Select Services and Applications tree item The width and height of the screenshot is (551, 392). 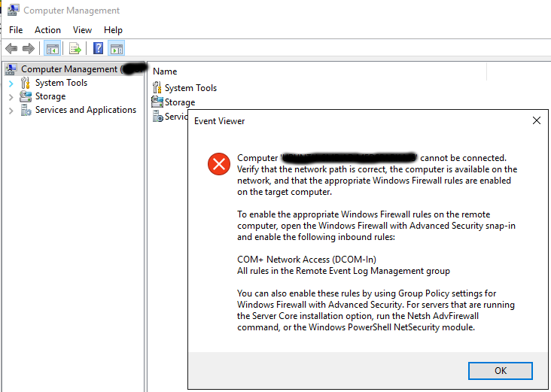tap(85, 110)
